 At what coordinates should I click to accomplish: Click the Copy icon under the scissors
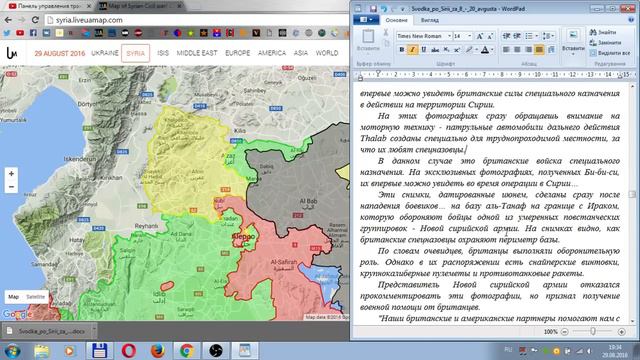click(x=386, y=43)
